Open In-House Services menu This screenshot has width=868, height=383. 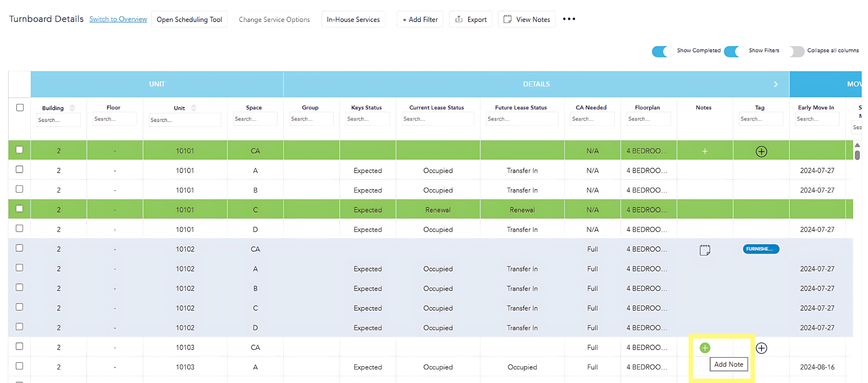(x=353, y=19)
